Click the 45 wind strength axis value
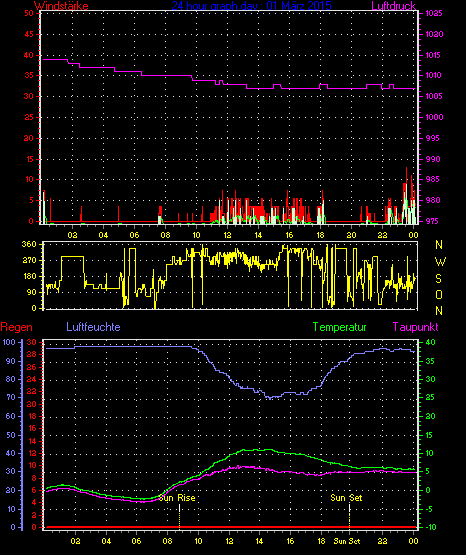Screen dimensions: 466x555 [29, 34]
